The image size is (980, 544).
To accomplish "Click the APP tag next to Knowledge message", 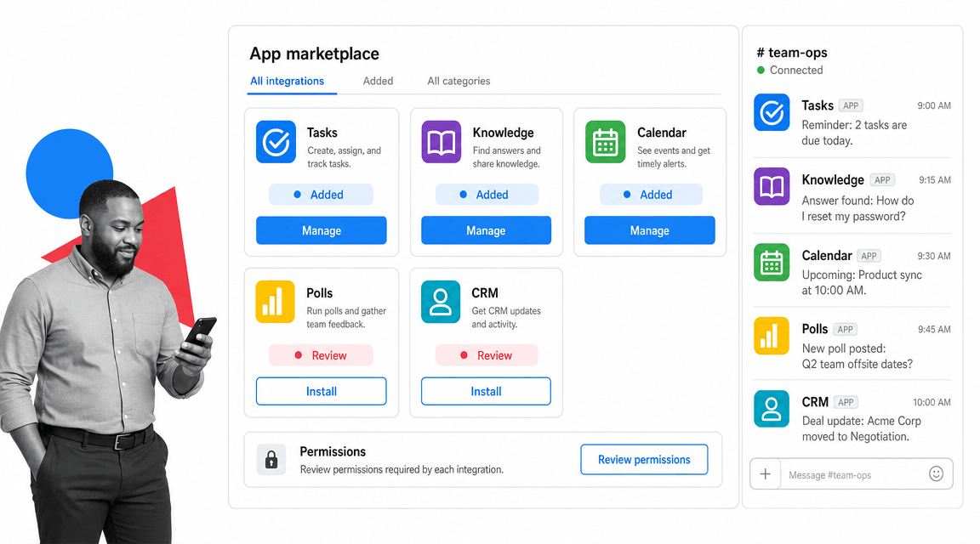I will click(882, 180).
